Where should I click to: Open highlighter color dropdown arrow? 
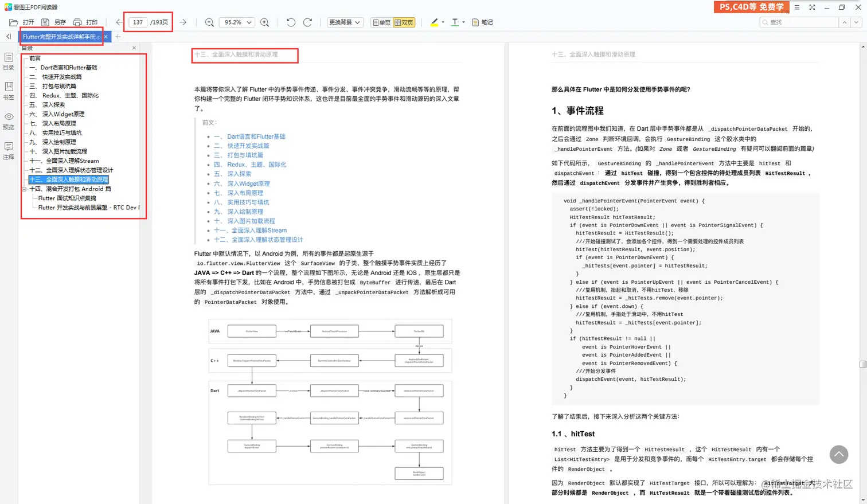tap(443, 22)
